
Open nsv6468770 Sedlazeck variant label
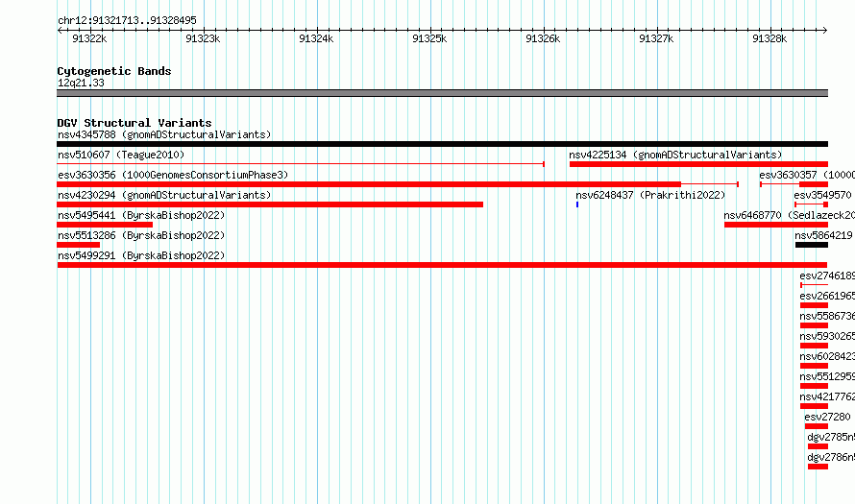[789, 215]
